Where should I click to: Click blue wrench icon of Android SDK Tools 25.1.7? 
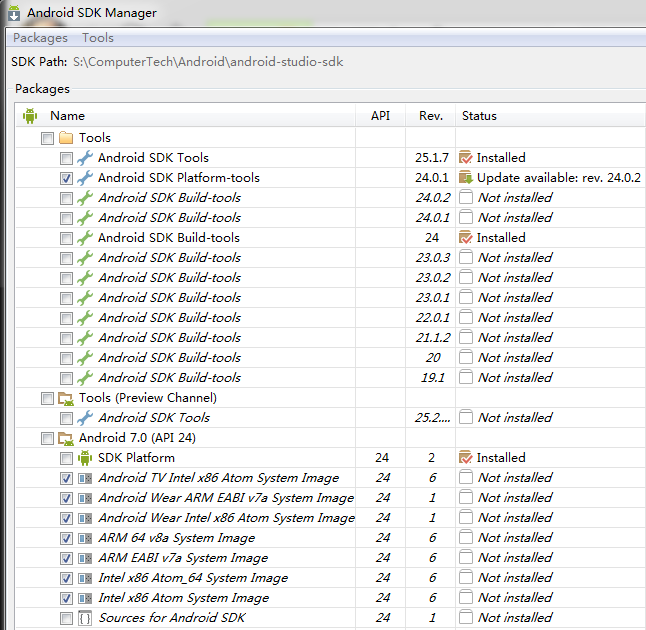tap(85, 158)
